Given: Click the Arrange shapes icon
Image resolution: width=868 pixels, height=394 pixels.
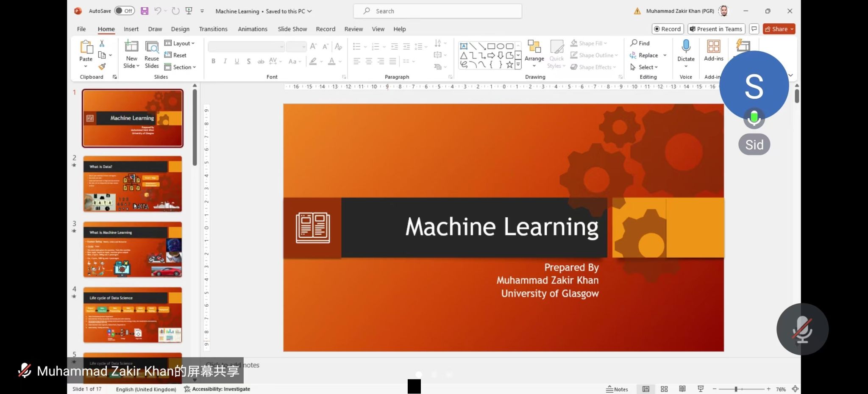Looking at the screenshot, I should 534,47.
